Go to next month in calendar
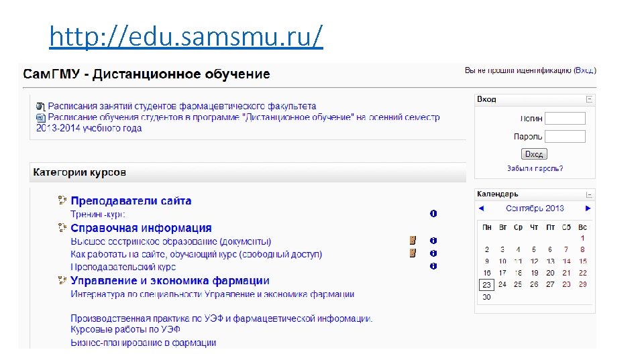The image size is (644, 362). pos(588,208)
